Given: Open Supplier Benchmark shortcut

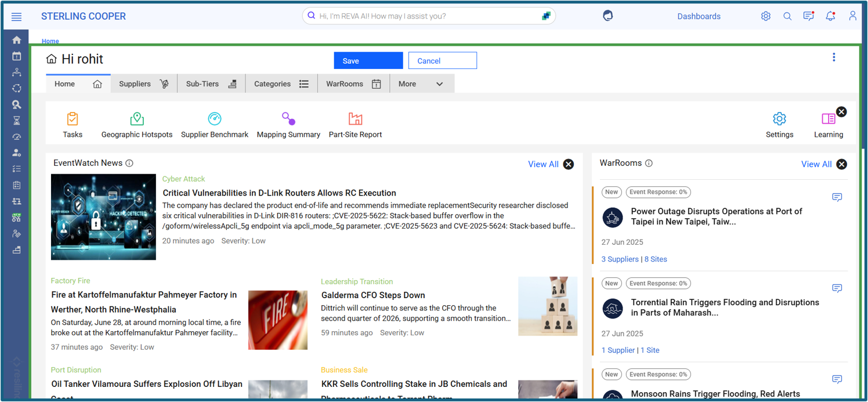Looking at the screenshot, I should (x=215, y=125).
